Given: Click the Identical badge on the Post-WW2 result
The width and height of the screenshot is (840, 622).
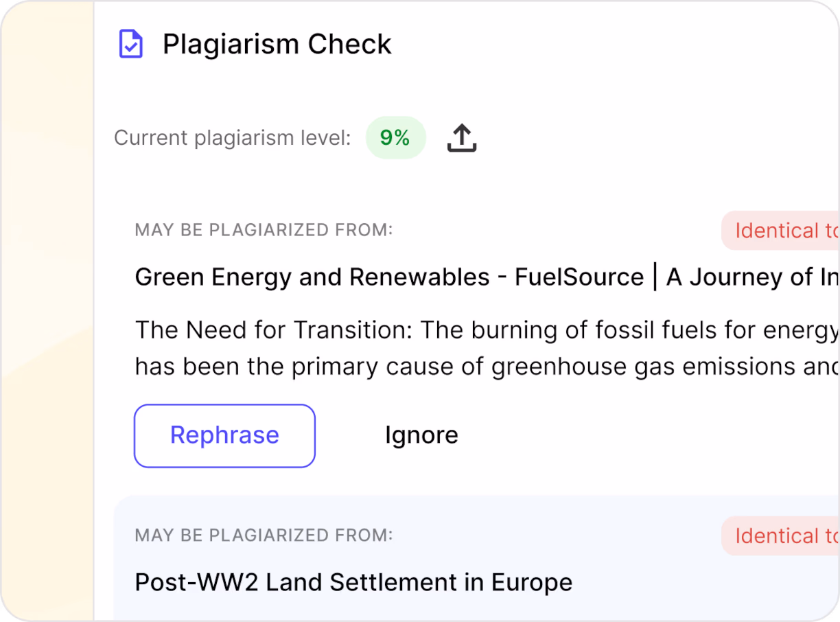Looking at the screenshot, I should pos(780,536).
